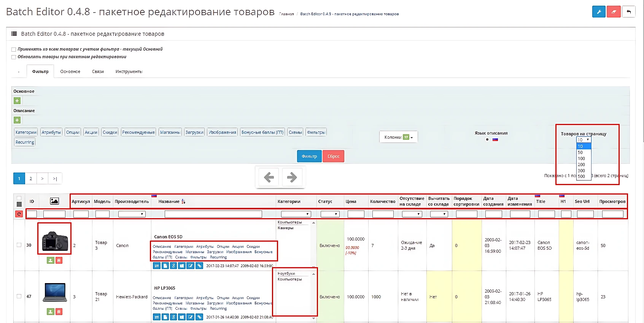Click Google icon in Canon EOS 5D row
Screen dimensions: 644x323
point(173,266)
